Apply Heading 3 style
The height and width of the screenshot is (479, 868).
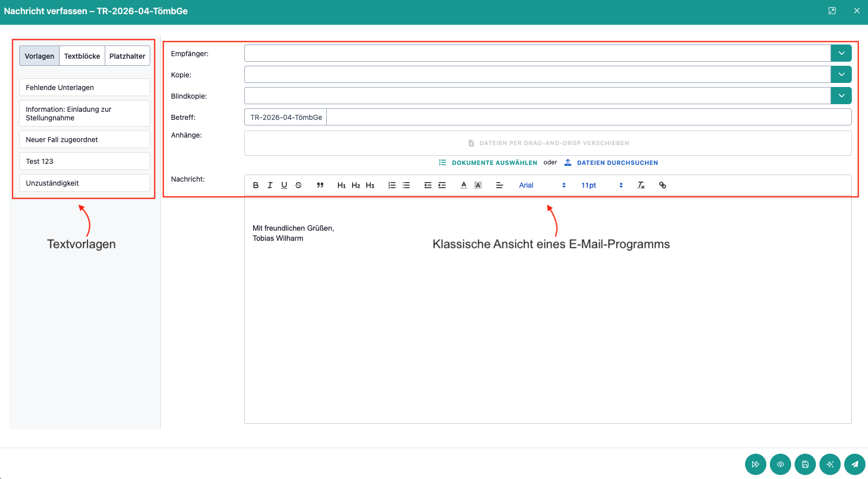[x=370, y=185]
